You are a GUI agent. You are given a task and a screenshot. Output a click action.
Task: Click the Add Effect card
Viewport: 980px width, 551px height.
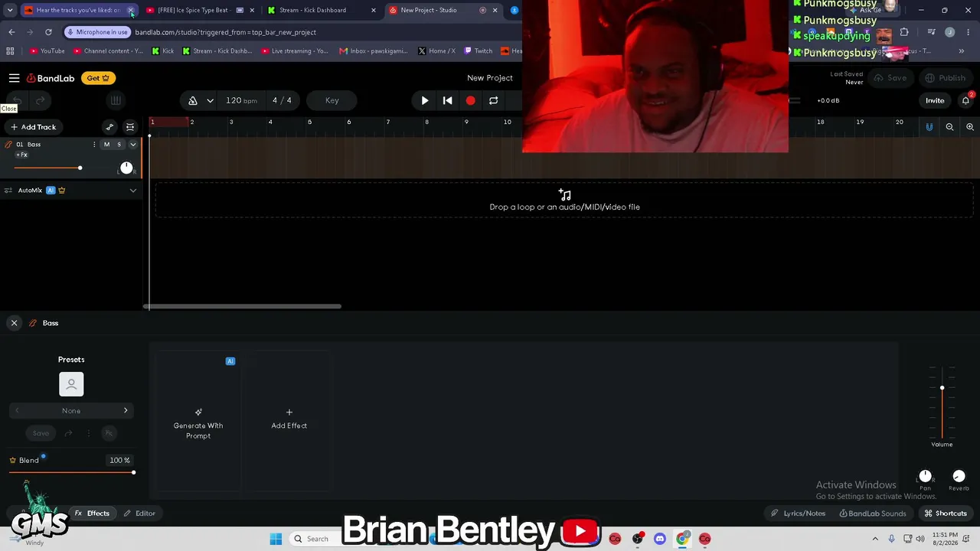(289, 421)
